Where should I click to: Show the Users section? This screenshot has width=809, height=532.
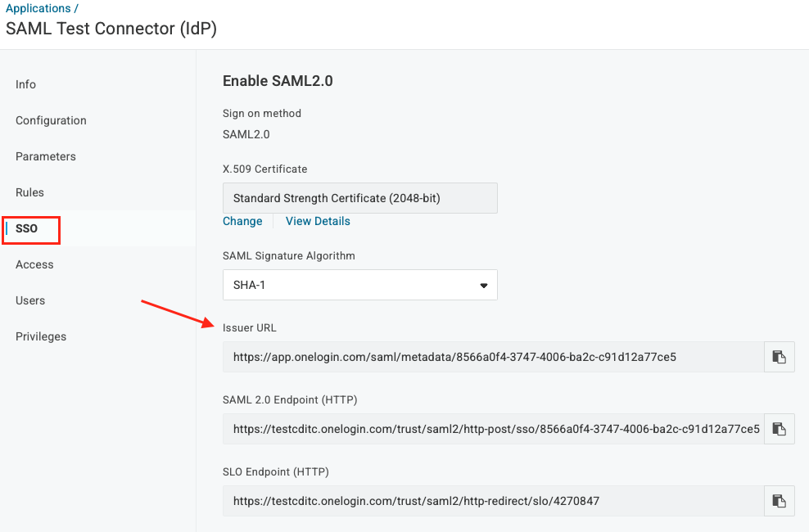coord(30,300)
